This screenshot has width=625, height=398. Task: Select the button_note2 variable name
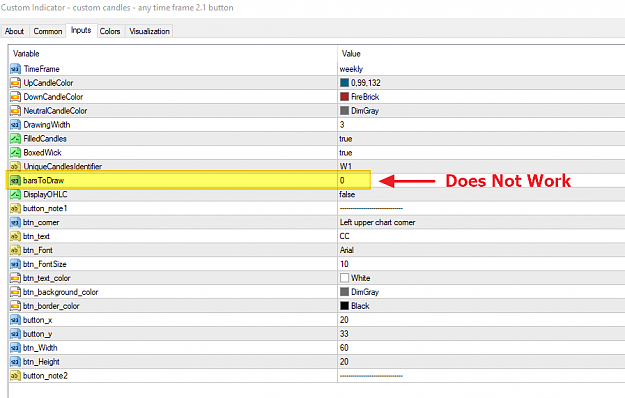click(45, 376)
